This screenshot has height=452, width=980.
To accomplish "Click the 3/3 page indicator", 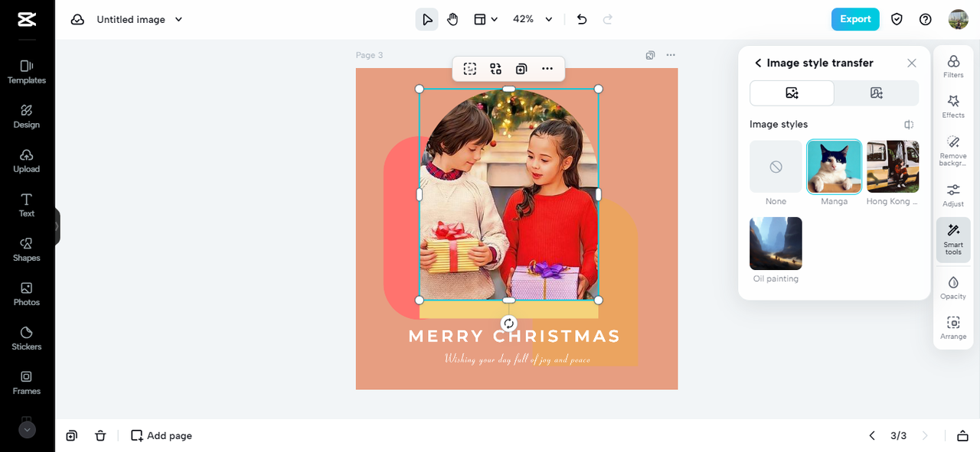I will click(898, 436).
